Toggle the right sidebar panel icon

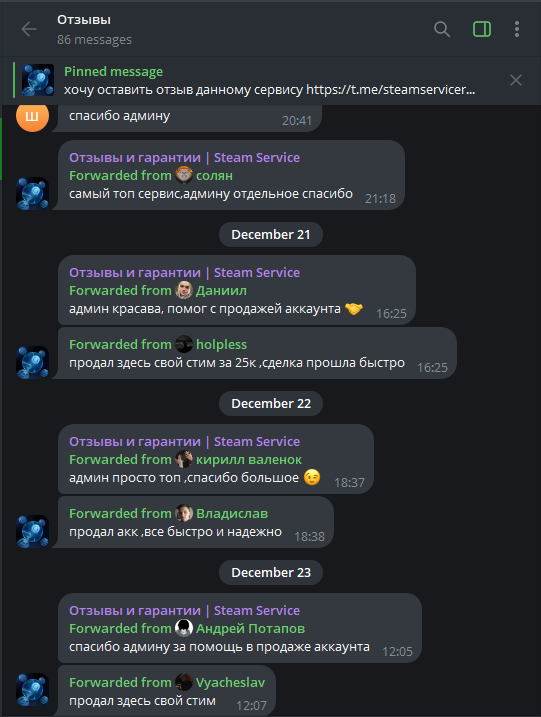pyautogui.click(x=482, y=29)
